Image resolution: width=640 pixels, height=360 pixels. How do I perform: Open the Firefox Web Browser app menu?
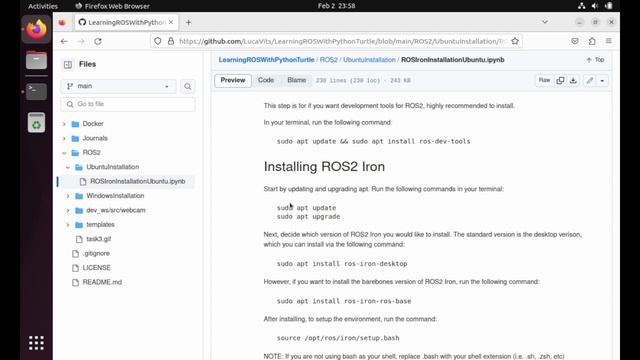tap(113, 6)
